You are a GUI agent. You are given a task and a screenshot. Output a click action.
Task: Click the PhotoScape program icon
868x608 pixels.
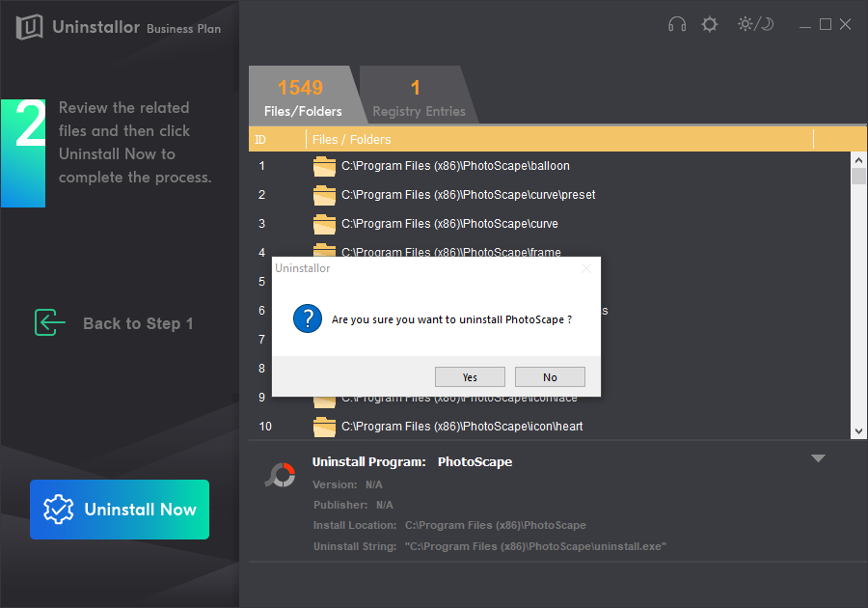pos(281,475)
